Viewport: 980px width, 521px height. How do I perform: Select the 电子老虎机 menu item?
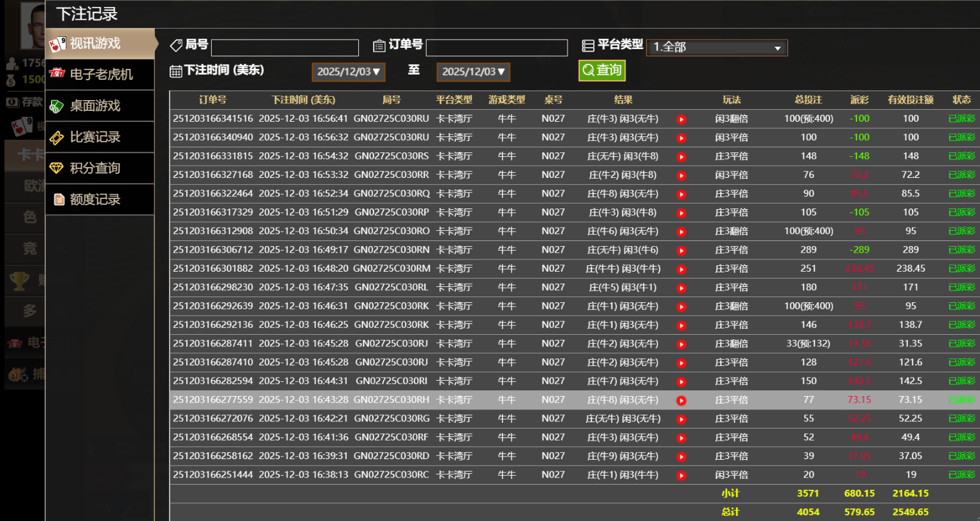point(101,75)
